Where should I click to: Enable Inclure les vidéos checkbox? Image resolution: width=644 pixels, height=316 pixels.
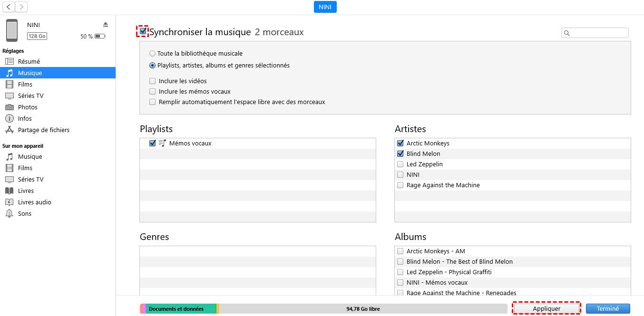[x=153, y=81]
